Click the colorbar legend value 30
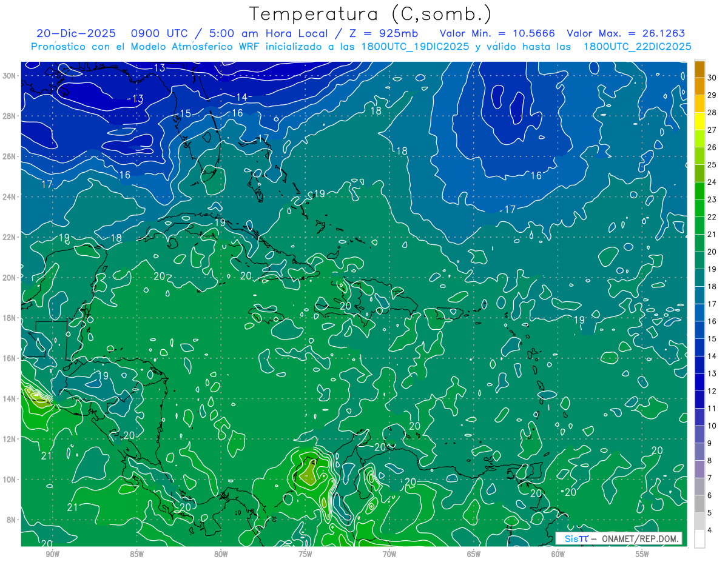 point(712,78)
